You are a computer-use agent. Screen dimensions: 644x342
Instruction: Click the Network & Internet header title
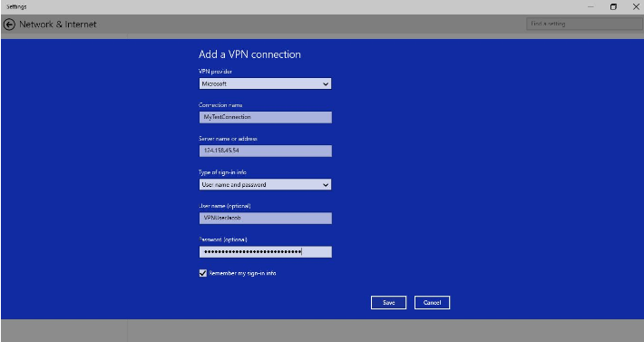(58, 24)
